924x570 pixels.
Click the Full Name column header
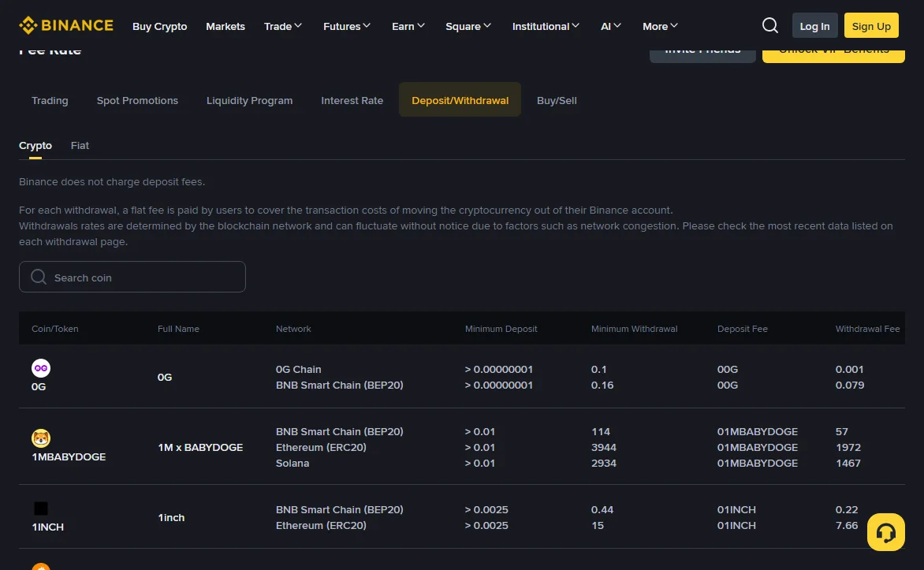(x=178, y=328)
